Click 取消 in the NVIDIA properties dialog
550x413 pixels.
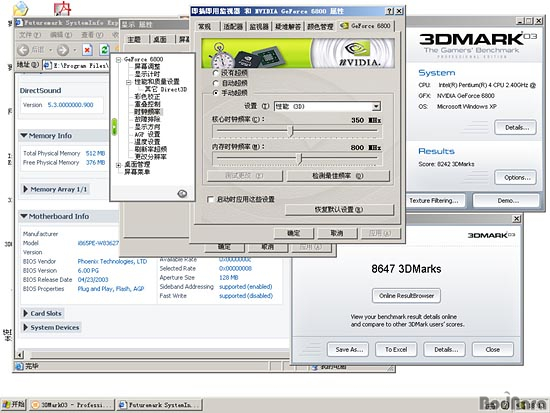(x=337, y=233)
